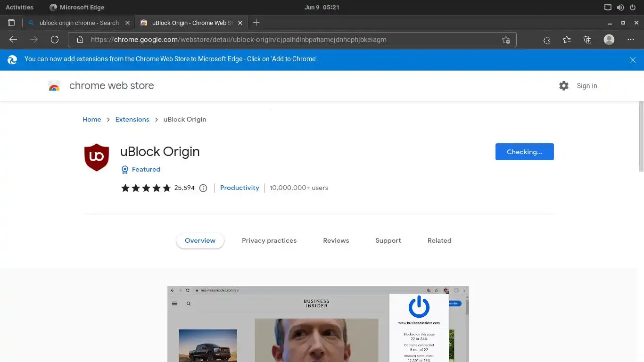Click the uBlock Origin heading
644x362 pixels.
click(x=160, y=152)
